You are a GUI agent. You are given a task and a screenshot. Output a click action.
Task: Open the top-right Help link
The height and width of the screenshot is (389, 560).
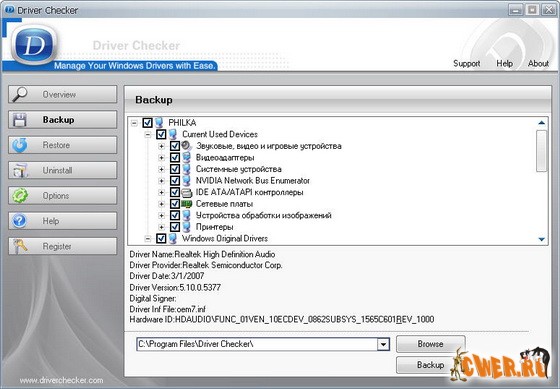(x=504, y=63)
